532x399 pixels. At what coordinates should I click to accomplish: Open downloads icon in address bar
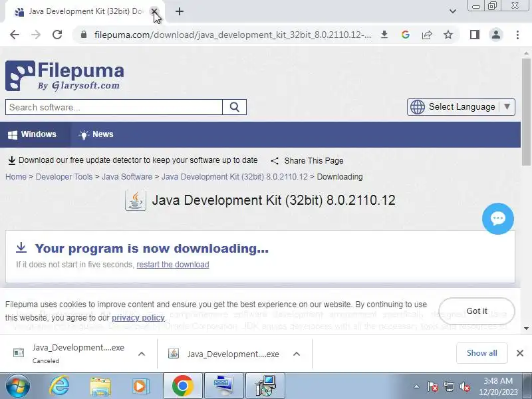384,35
